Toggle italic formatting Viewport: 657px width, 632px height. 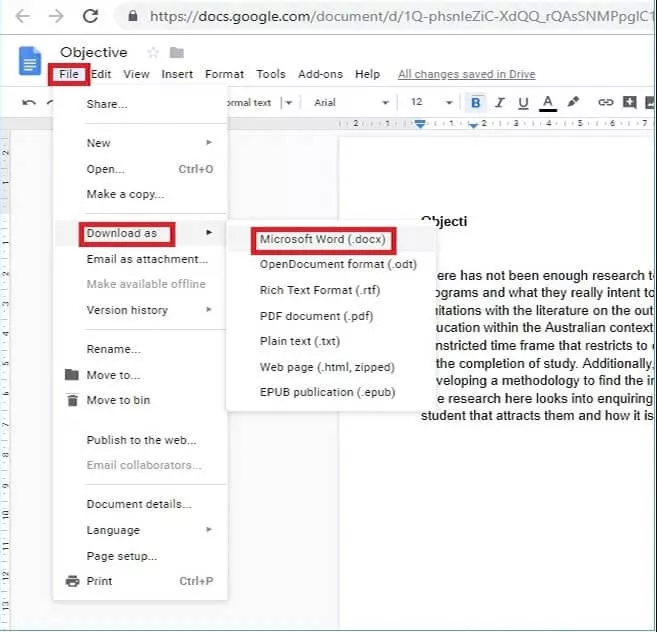(500, 102)
